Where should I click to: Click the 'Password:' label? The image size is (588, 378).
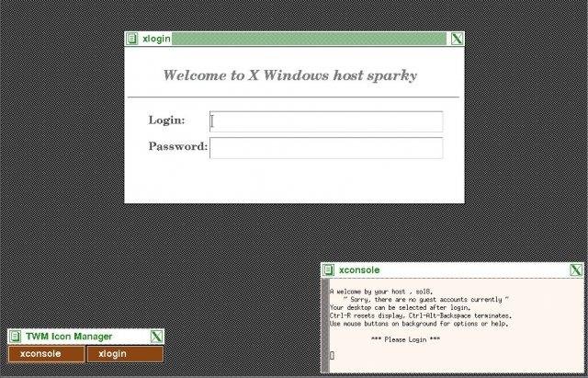coord(178,146)
